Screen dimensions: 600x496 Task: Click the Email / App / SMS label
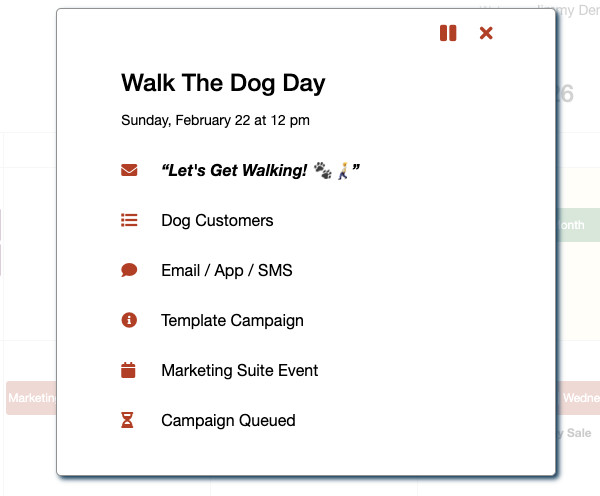pos(226,270)
